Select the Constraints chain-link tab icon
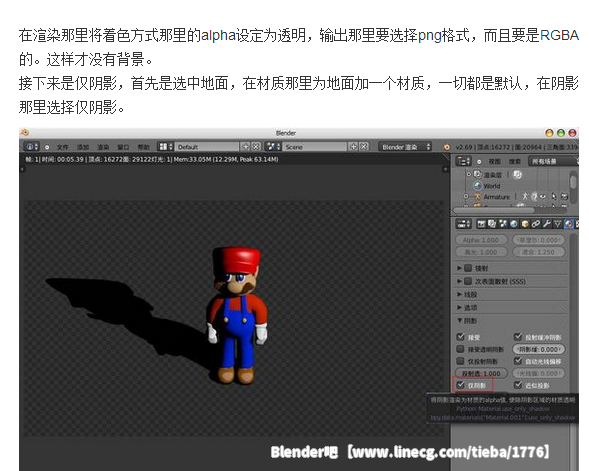This screenshot has height=471, width=589. [x=536, y=224]
